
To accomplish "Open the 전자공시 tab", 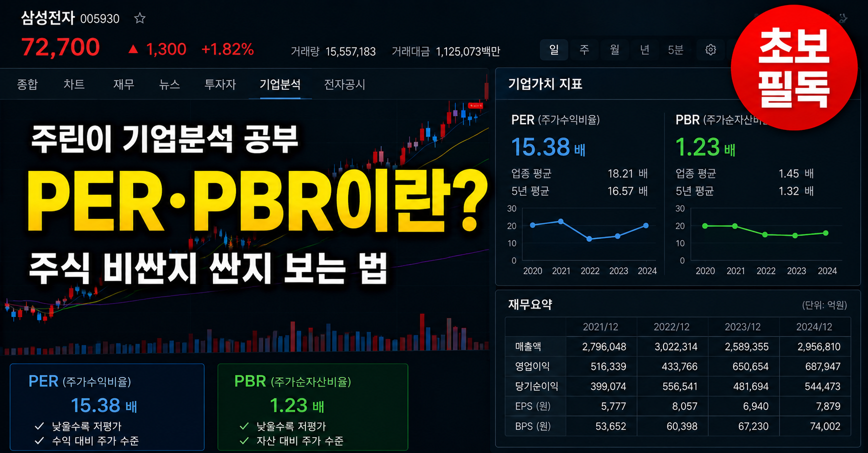I will (344, 84).
